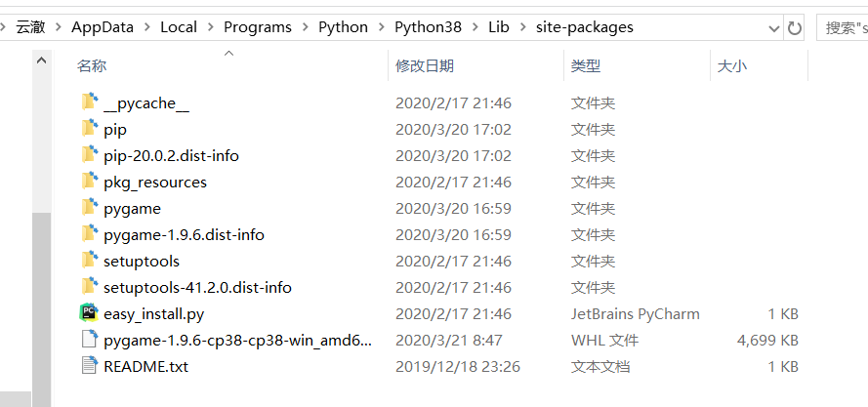Expand the chevron between Python and Python38

[382, 27]
